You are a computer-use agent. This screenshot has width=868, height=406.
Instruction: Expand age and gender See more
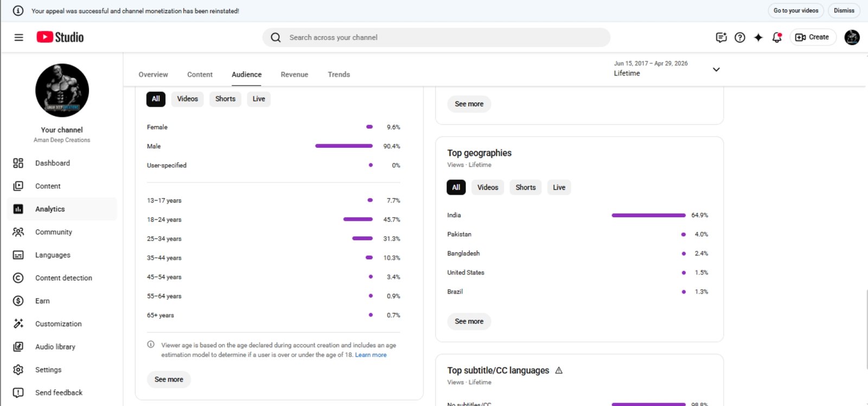169,379
